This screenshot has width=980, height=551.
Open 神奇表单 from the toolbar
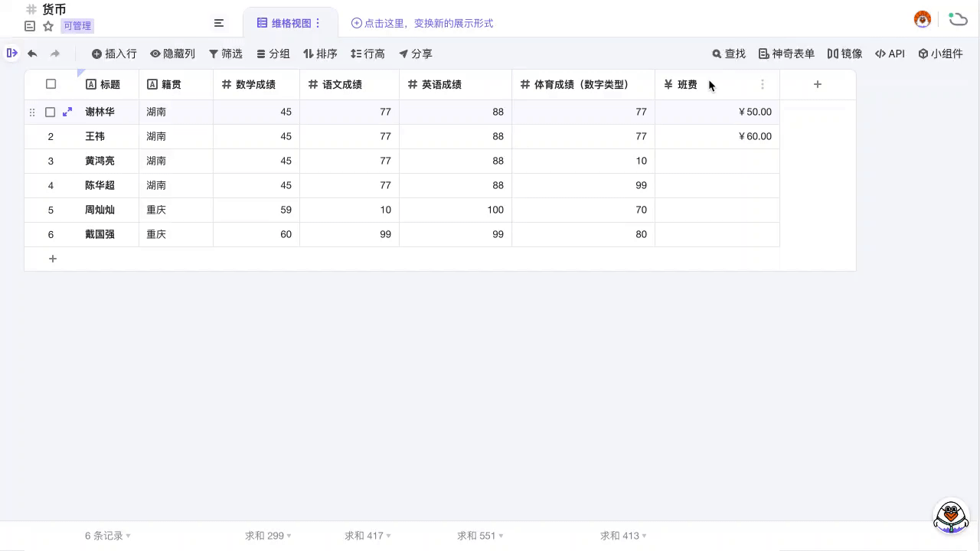(x=786, y=54)
